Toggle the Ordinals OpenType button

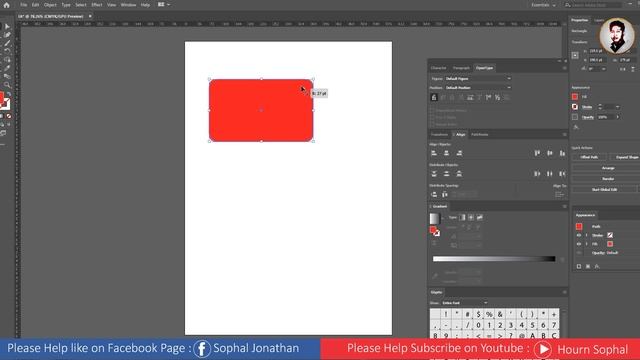[x=488, y=98]
